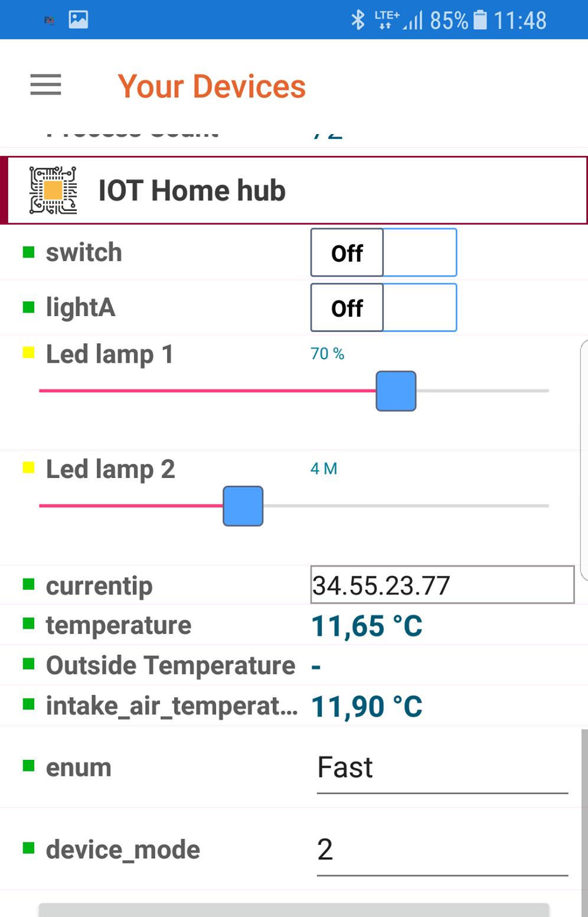Open the hamburger navigation menu
Screen dimensions: 588x917
[x=45, y=84]
